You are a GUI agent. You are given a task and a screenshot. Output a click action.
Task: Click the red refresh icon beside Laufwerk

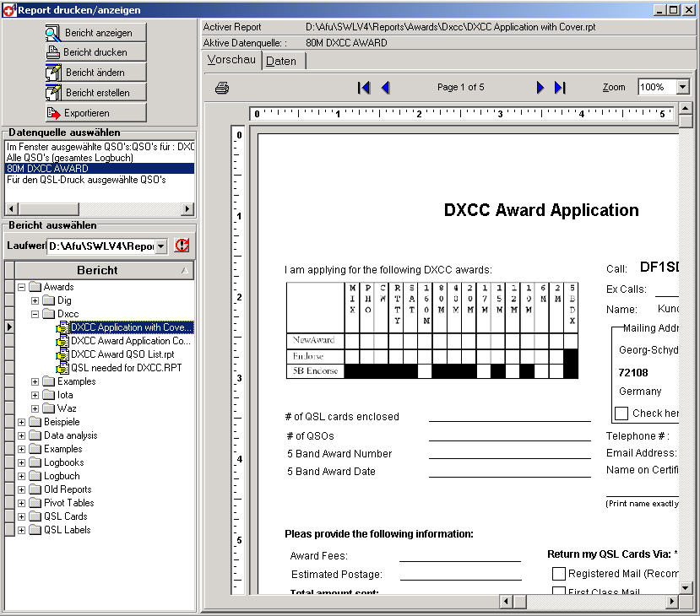click(182, 246)
